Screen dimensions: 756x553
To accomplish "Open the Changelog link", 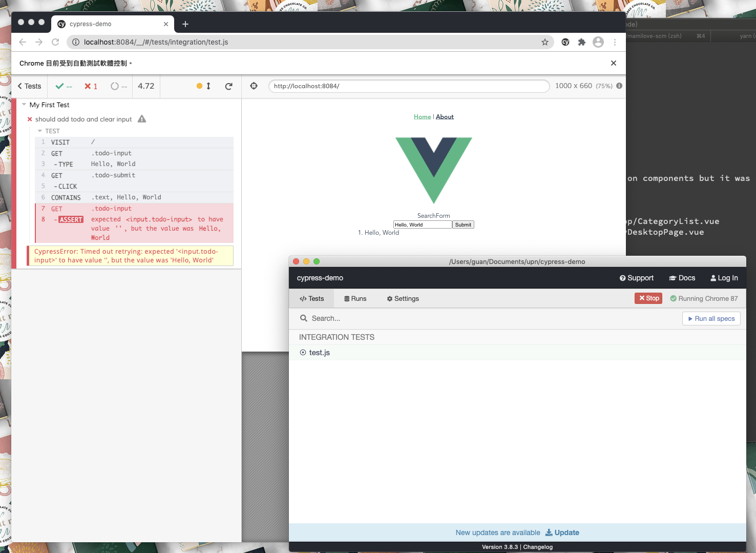I will 538,547.
